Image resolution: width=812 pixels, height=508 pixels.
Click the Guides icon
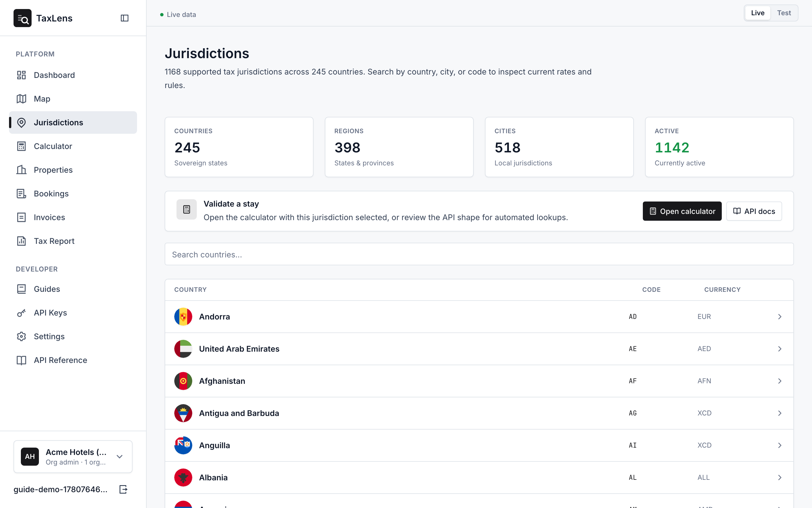tap(21, 289)
